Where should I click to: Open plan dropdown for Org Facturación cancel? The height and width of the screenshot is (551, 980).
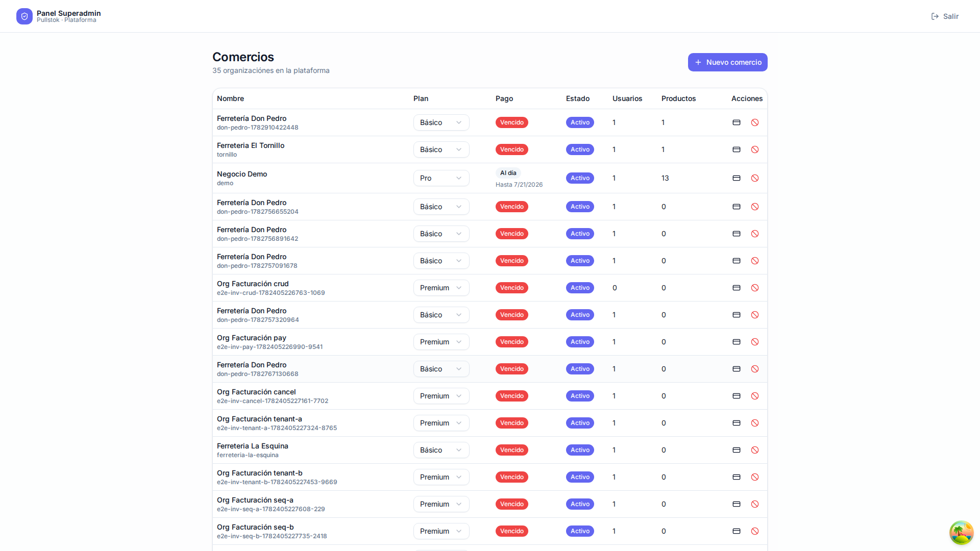(x=441, y=396)
